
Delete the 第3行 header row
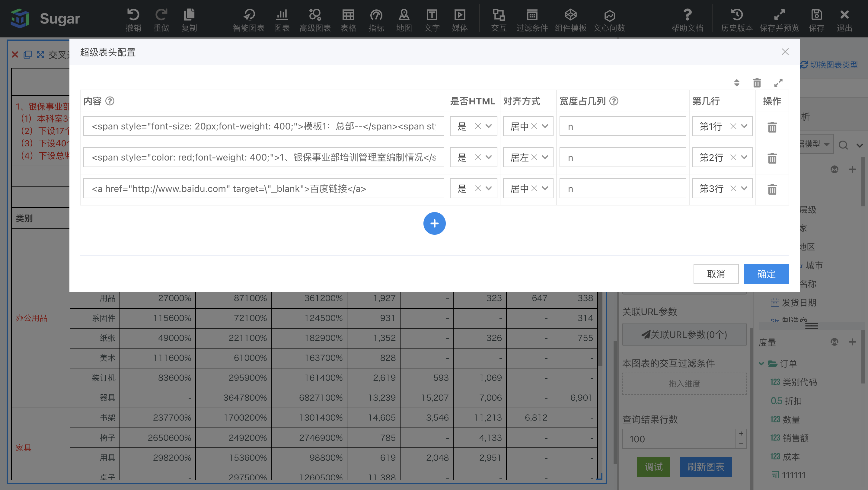772,189
